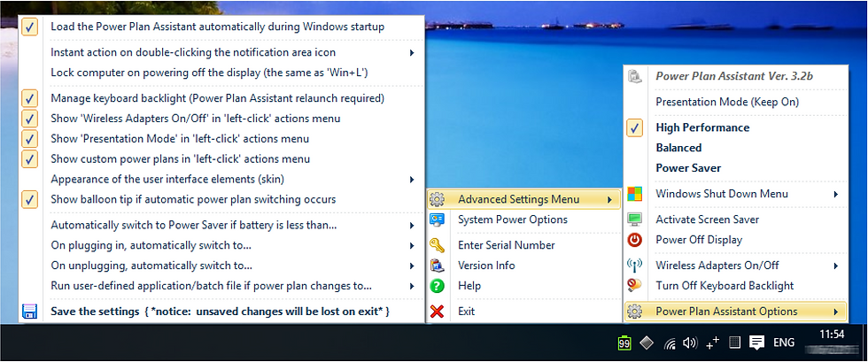868x362 pixels.
Task: Open Version Info entry
Action: pos(486,266)
